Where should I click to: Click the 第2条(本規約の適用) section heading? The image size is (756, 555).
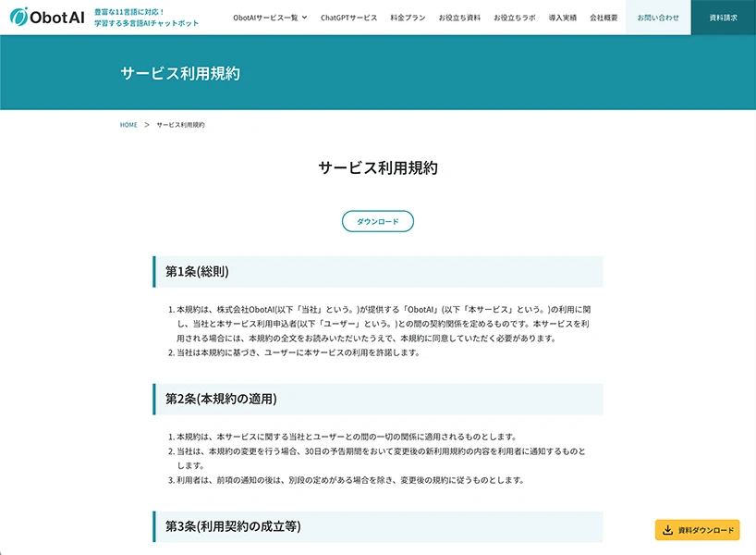pos(221,399)
